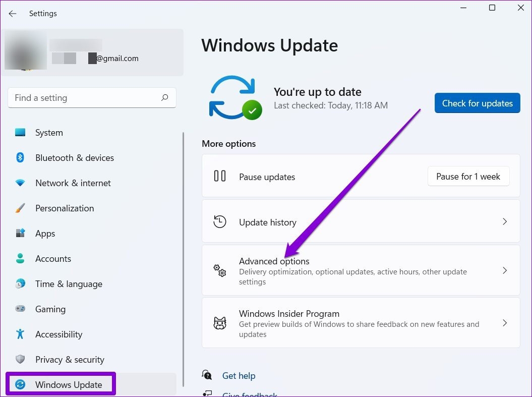Viewport: 532px width, 397px height.
Task: Click the Last checked time text
Action: [x=331, y=105]
